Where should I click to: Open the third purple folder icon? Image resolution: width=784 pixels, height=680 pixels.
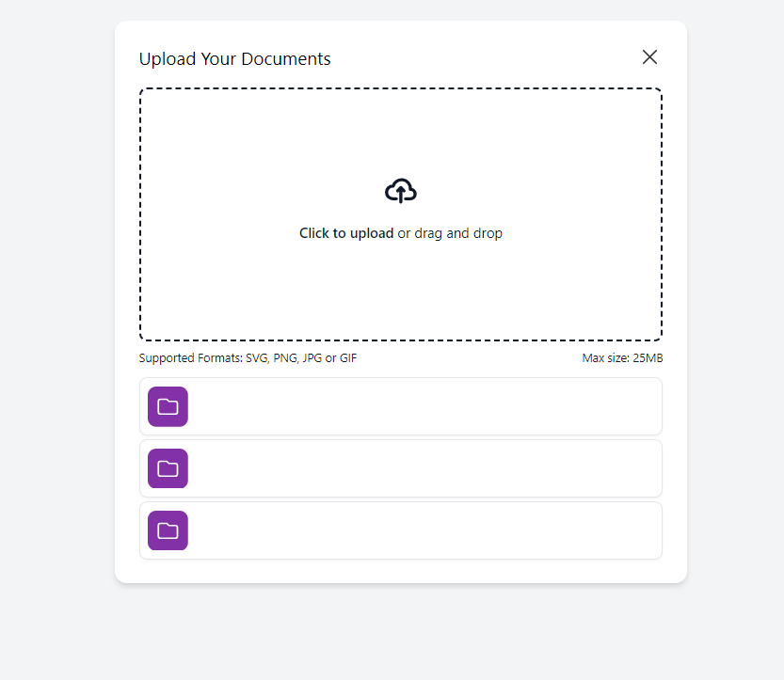[168, 530]
